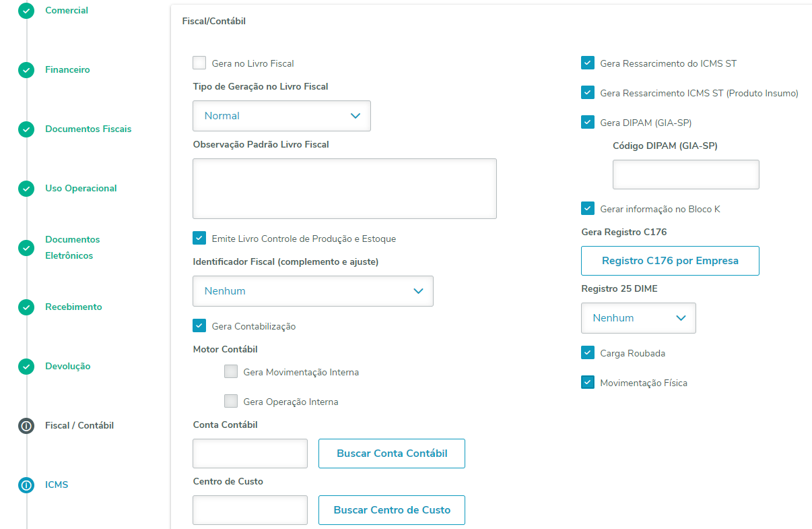Toggle the Carga Roubada checkbox
Screen dimensions: 812x529
click(588, 353)
